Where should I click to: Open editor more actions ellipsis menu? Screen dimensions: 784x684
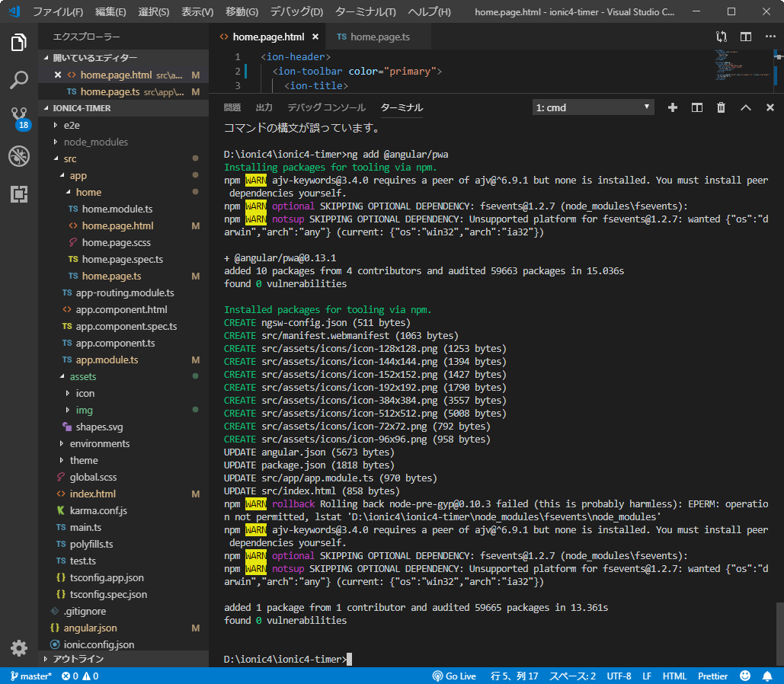coord(770,37)
